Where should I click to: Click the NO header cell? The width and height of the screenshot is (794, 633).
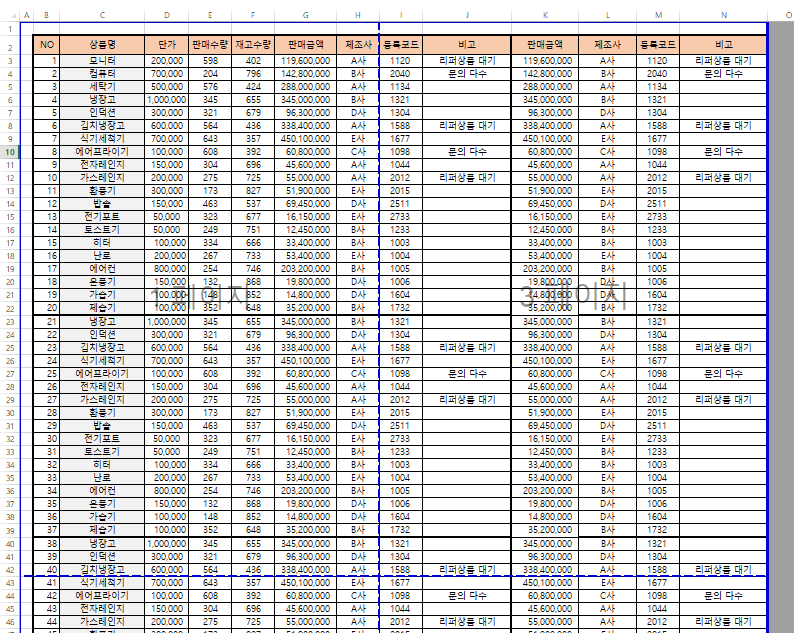click(x=47, y=45)
